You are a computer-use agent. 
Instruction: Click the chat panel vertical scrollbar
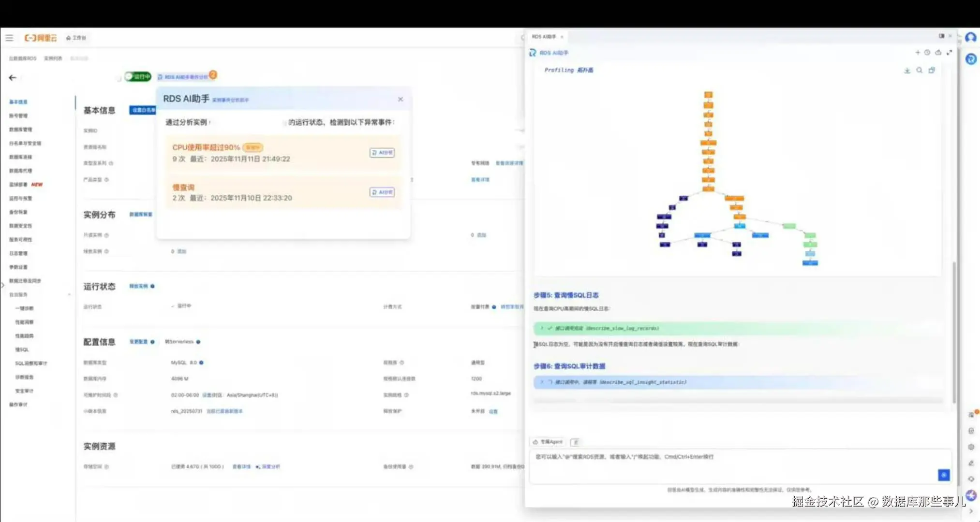954,333
